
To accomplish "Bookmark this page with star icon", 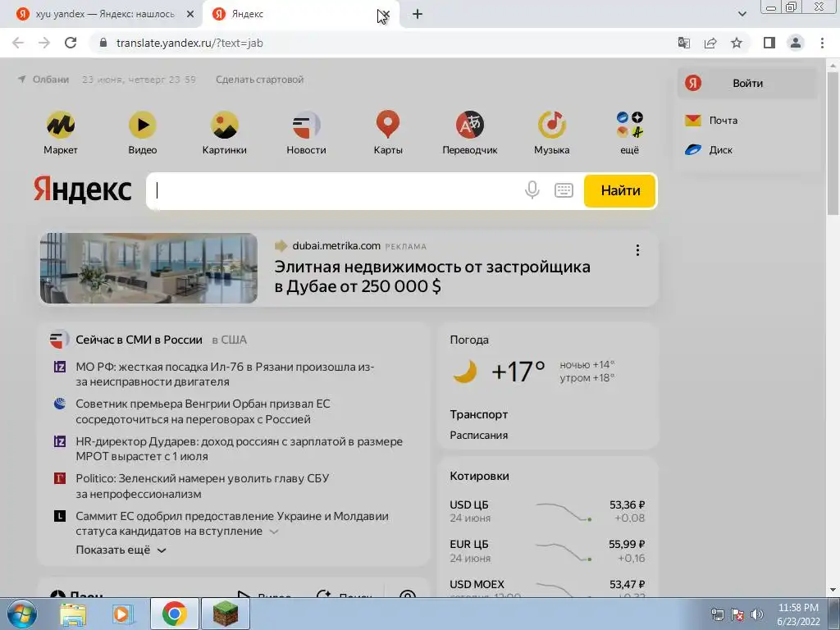I will pos(737,43).
